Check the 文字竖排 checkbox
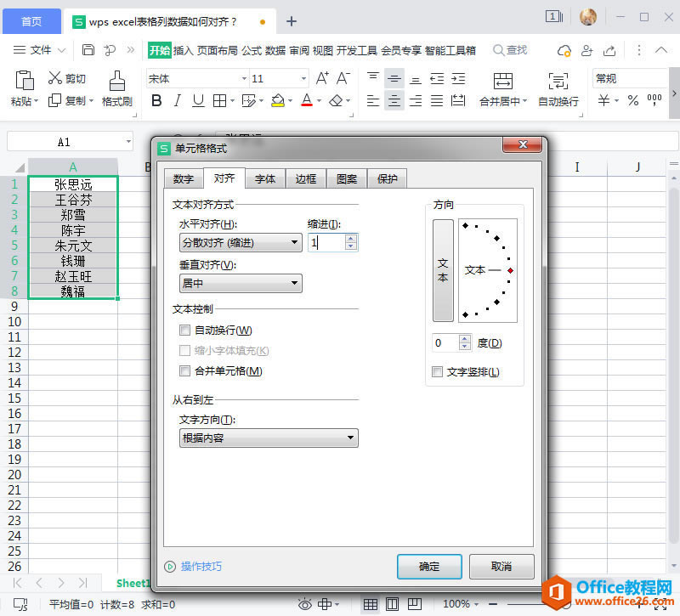Viewport: 680px width, 616px height. [437, 371]
